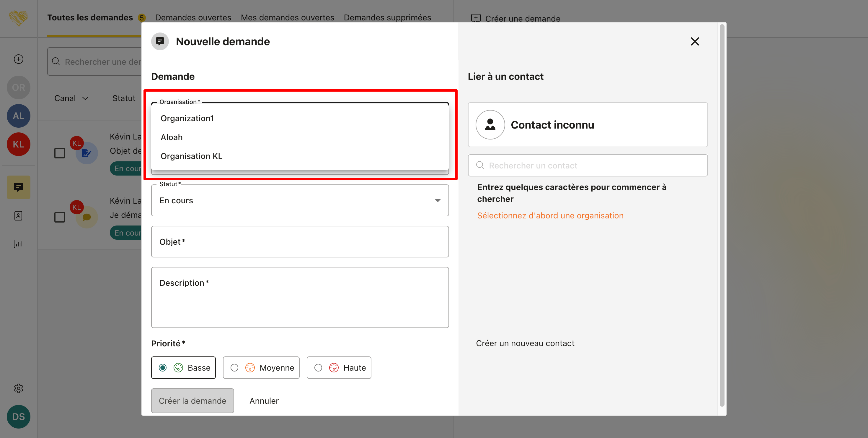
Task: Expand the Canal filter chevron
Action: tap(85, 98)
